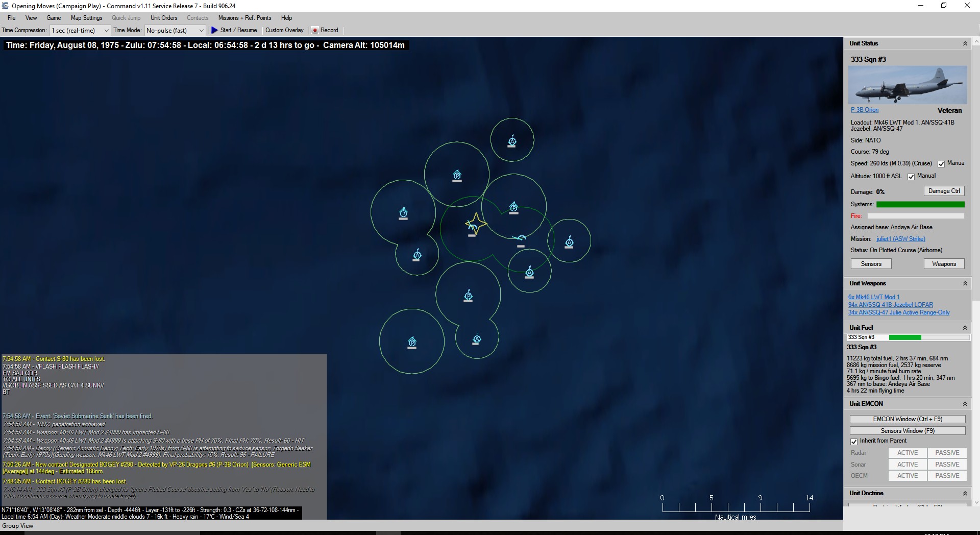Viewport: 980px width, 535px height.
Task: Set Radar EMCON to ACTIVE
Action: [x=908, y=453]
